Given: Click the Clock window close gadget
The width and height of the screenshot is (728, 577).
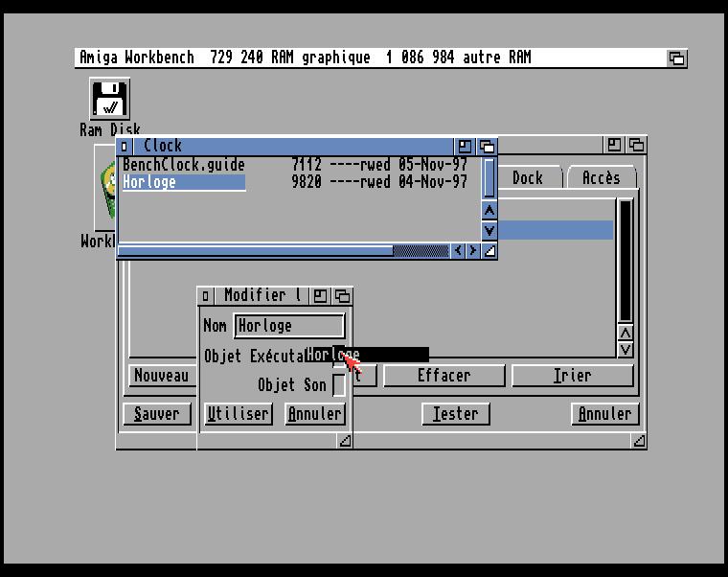Looking at the screenshot, I should tap(125, 147).
